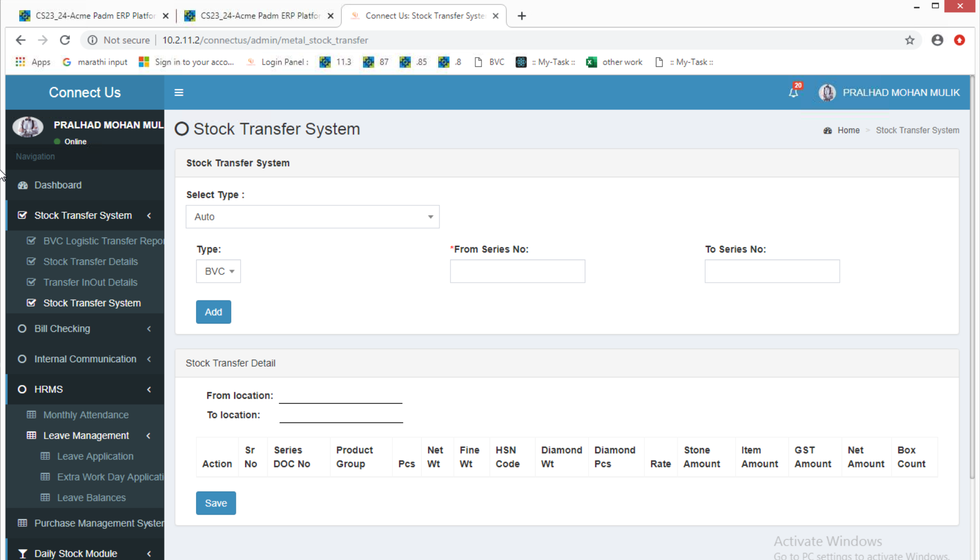Open Dashboard in the sidebar
Viewport: 980px width, 560px height.
click(58, 185)
